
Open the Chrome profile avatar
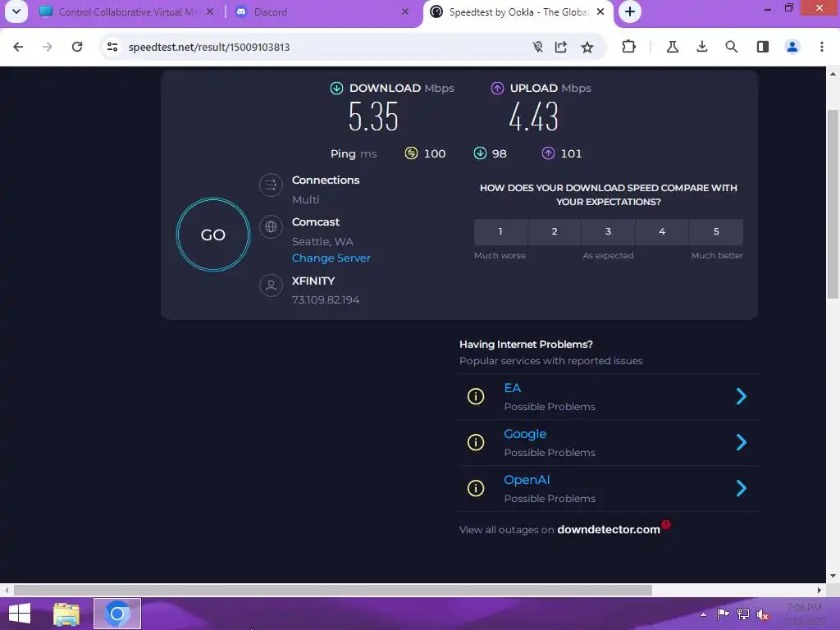coord(792,47)
